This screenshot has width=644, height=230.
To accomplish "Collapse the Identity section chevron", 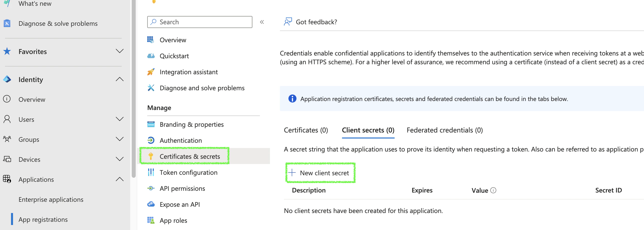I will [120, 79].
